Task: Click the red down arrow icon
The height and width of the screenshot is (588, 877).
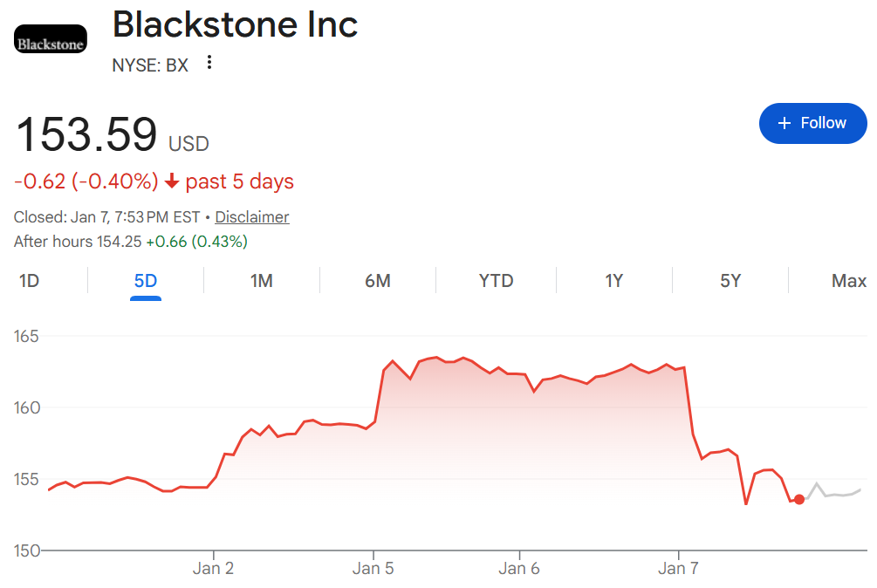Action: pos(172,181)
